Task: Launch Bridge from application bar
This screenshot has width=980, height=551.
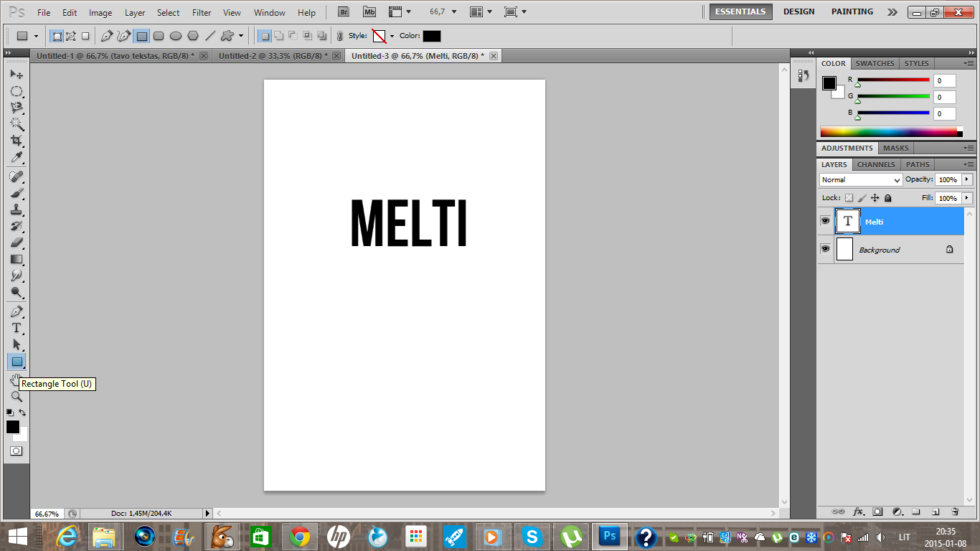Action: point(344,12)
